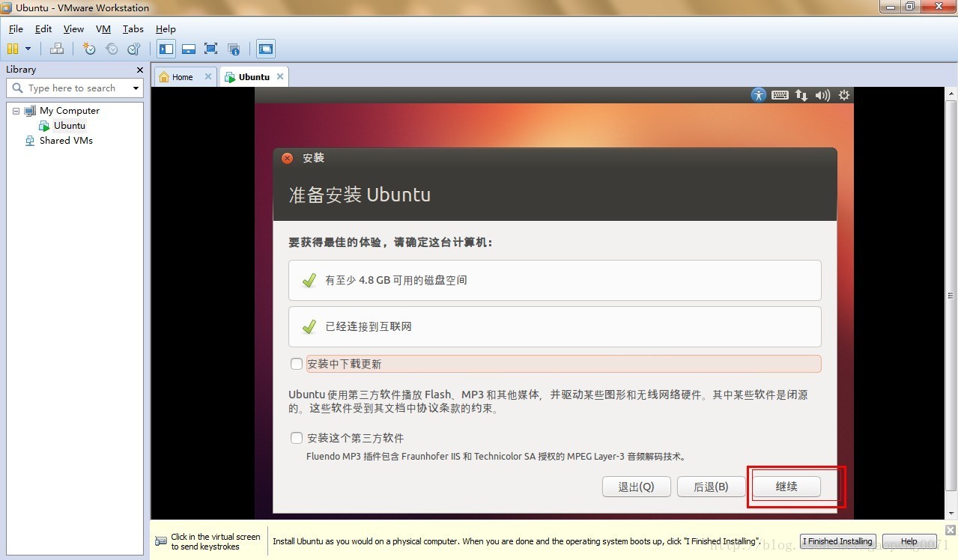Image resolution: width=958 pixels, height=560 pixels.
Task: Click the text 有至少 4.8 GB 可用的磁盘空间
Action: pos(396,280)
